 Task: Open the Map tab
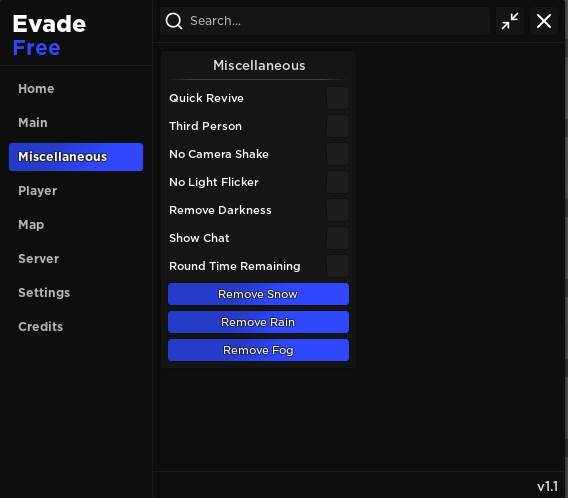click(x=76, y=225)
